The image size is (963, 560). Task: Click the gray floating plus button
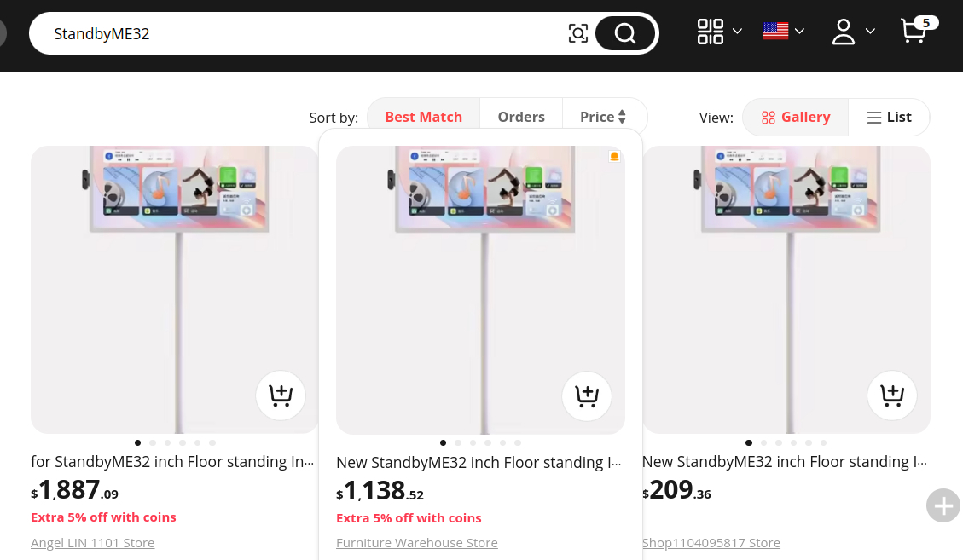point(943,505)
